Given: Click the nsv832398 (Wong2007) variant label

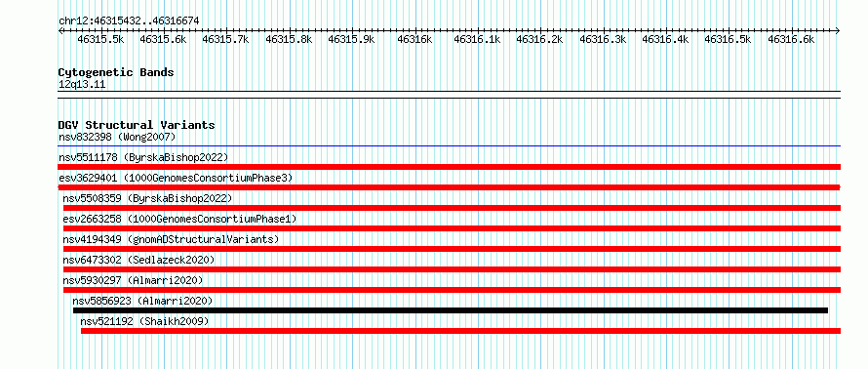Looking at the screenshot, I should [x=117, y=137].
